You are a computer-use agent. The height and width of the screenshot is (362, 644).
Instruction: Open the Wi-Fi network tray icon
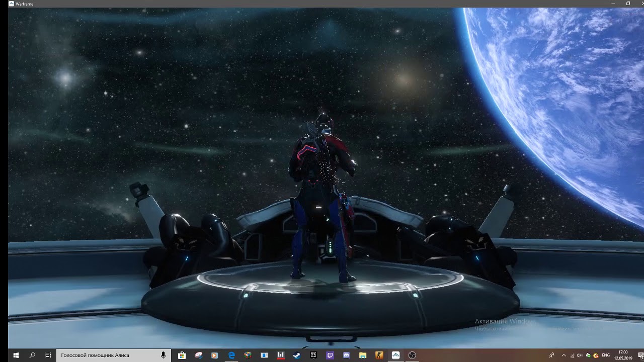[572, 355]
